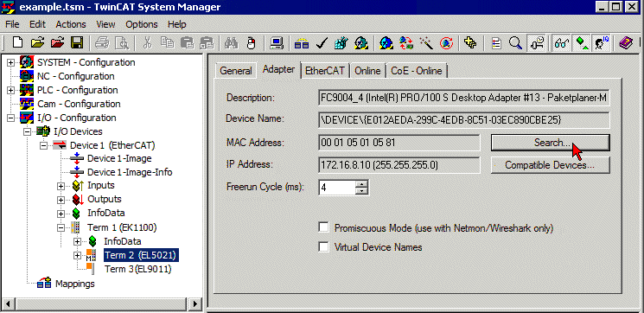Click the checkmark Check Configuration icon
Image resolution: width=644 pixels, height=313 pixels.
point(322,42)
